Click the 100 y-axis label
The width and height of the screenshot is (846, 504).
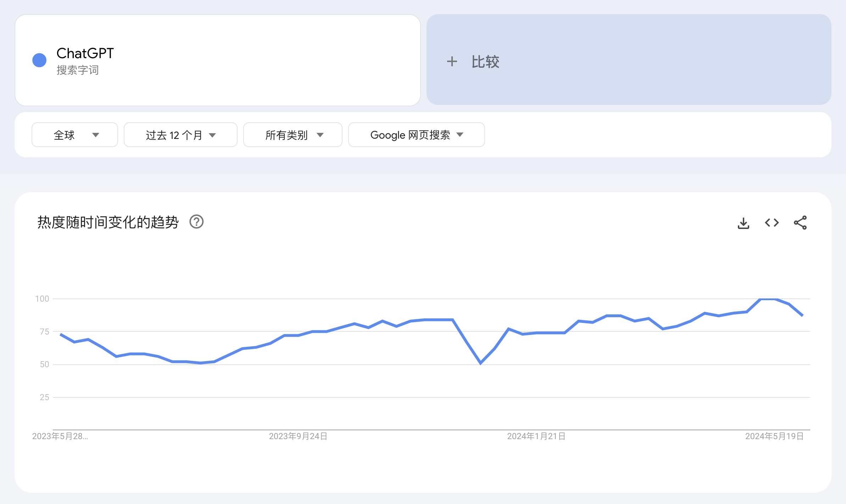(42, 299)
